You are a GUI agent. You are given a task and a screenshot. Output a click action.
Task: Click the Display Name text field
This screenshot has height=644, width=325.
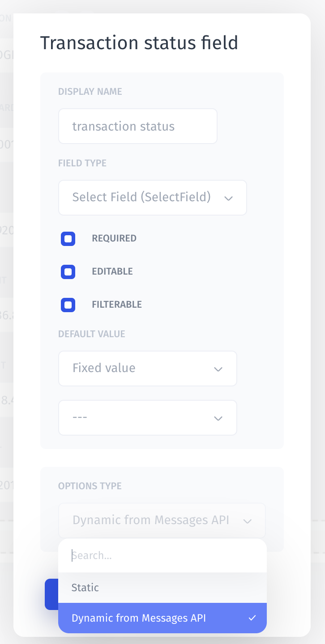[x=137, y=126]
